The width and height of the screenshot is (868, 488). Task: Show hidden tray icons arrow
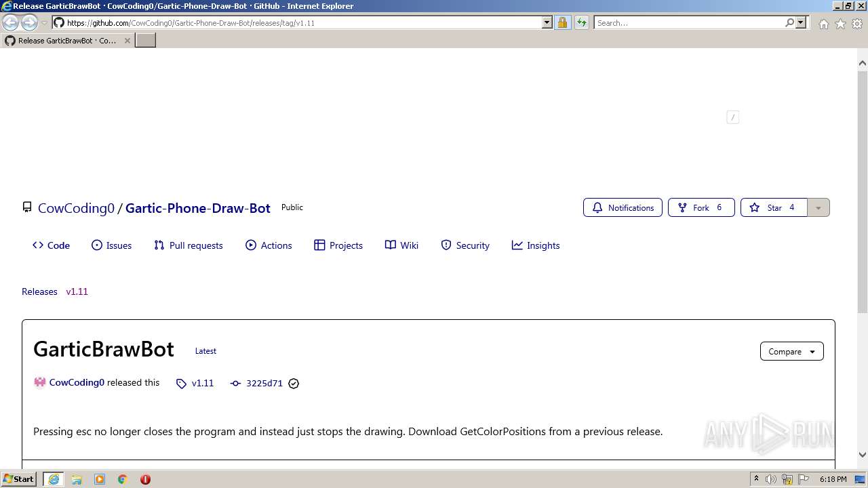[756, 479]
